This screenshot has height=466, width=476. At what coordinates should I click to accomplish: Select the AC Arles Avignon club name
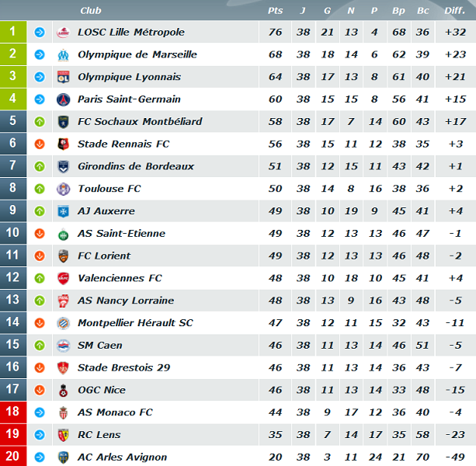123,457
